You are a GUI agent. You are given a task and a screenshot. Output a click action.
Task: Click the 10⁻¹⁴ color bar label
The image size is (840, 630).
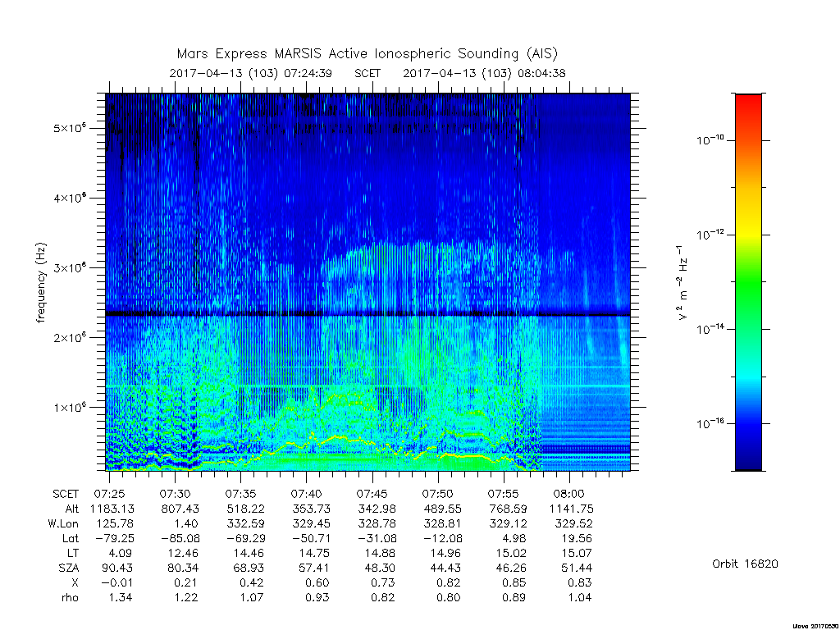click(710, 328)
